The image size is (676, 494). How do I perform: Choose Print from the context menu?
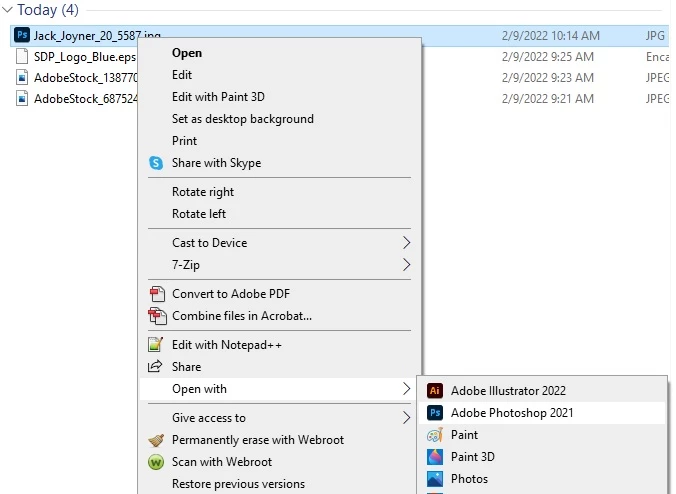click(280, 141)
